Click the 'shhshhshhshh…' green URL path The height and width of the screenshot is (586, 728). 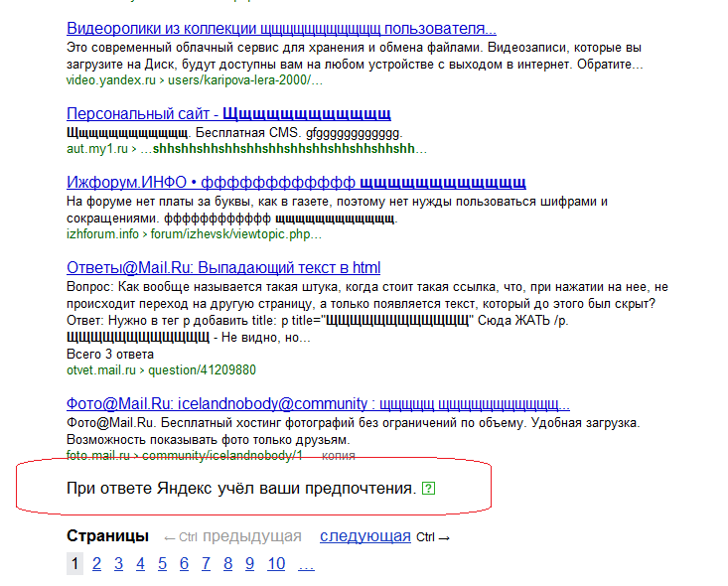[x=284, y=149]
